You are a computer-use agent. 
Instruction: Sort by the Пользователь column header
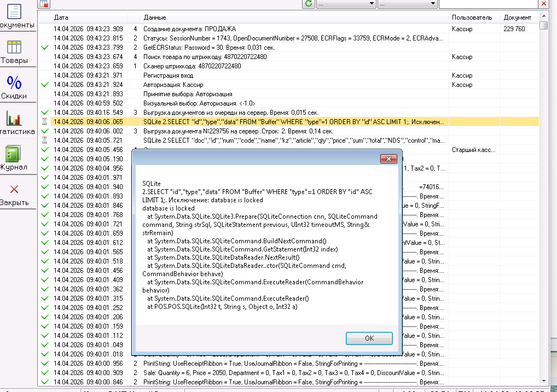pos(474,17)
